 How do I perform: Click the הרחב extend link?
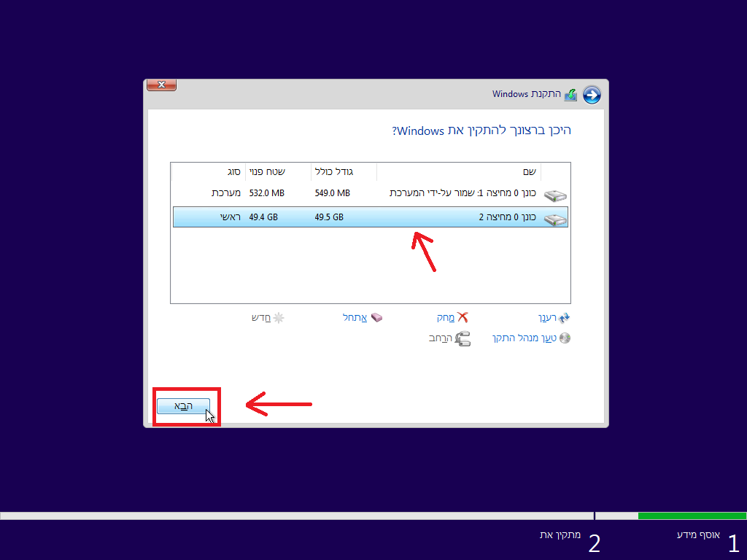(440, 338)
